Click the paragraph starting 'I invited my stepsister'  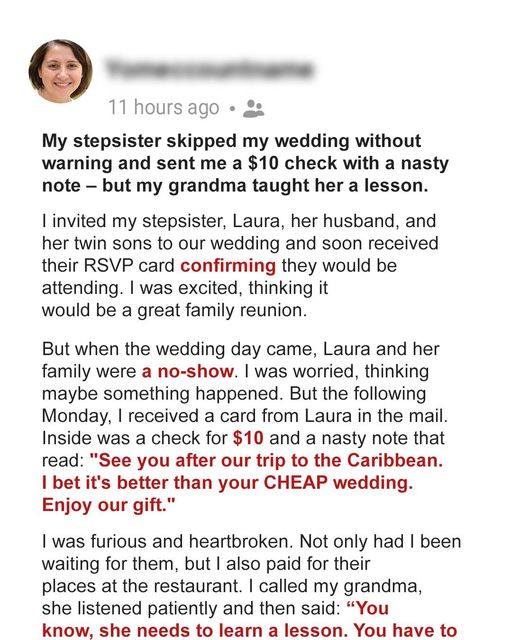240,266
